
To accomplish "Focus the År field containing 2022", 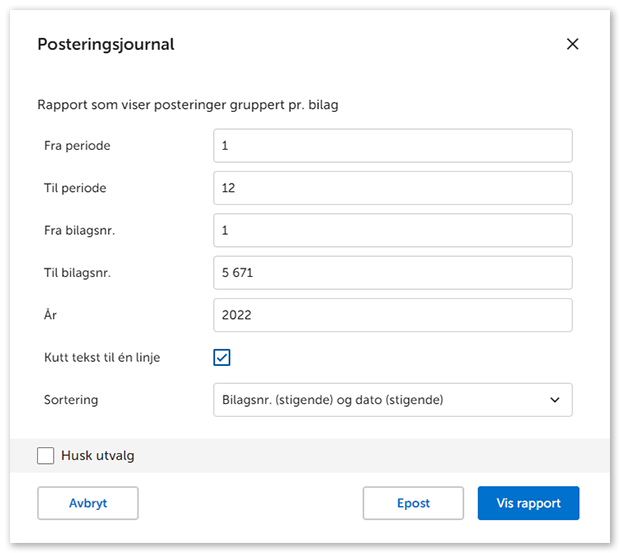I will (x=392, y=315).
